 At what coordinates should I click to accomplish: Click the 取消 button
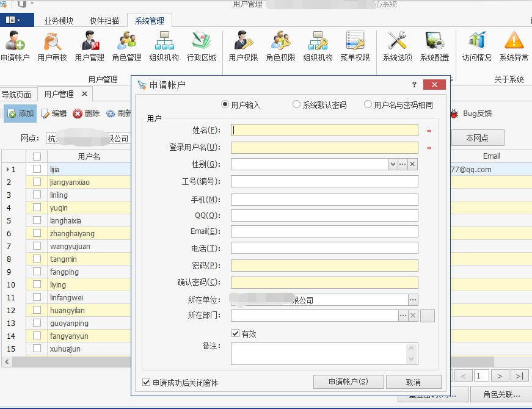(414, 382)
